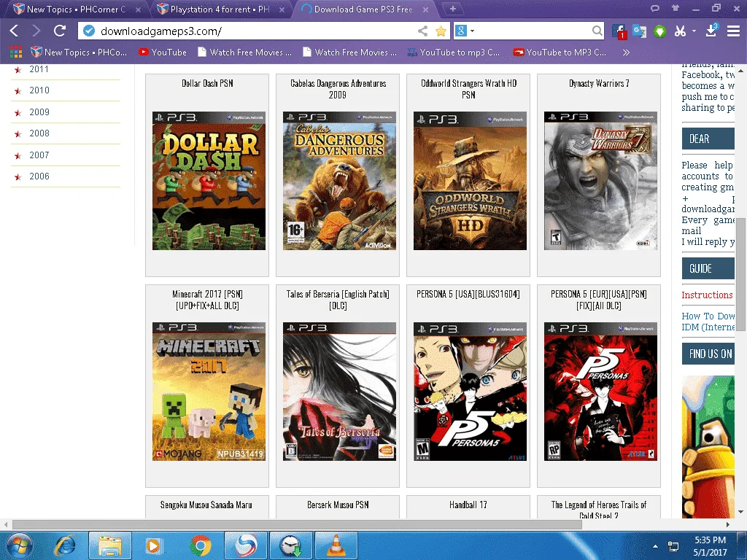The height and width of the screenshot is (560, 747).
Task: Click the search magnifier icon
Action: (597, 31)
